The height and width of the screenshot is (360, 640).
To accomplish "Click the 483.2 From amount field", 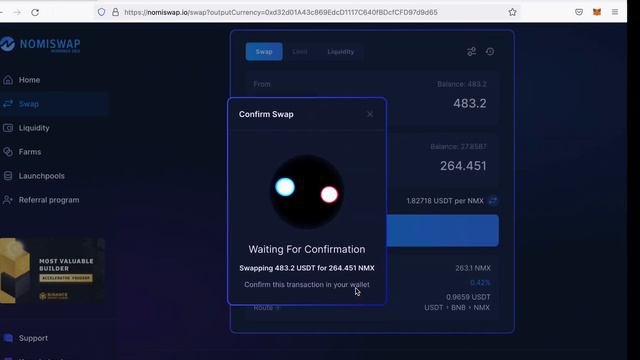I will pyautogui.click(x=469, y=103).
